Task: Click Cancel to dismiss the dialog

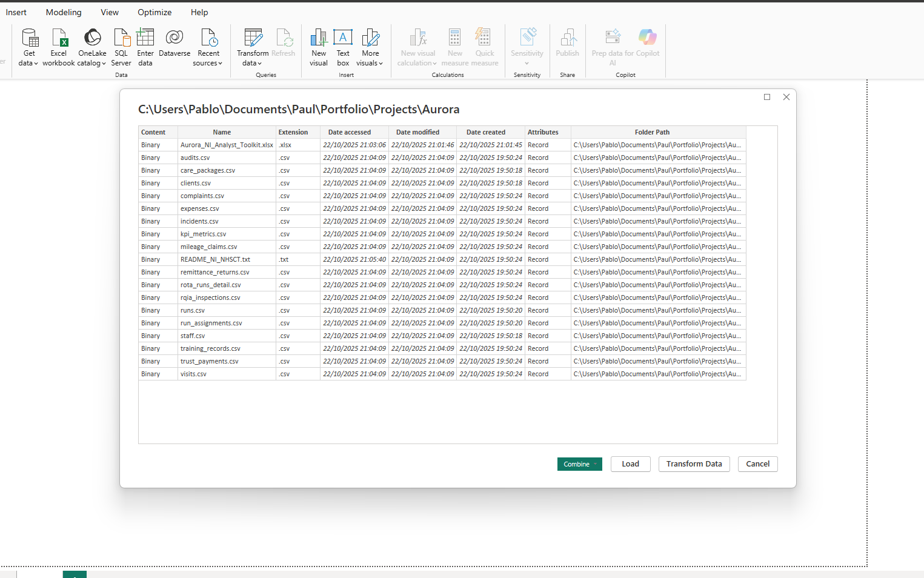Action: [757, 463]
